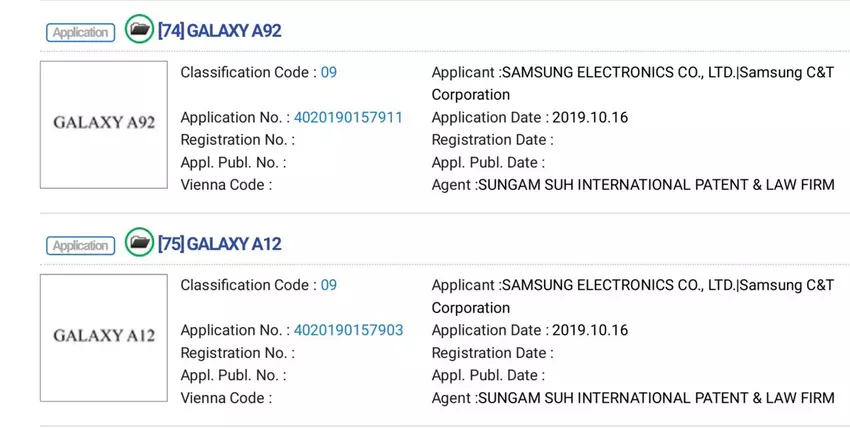Click the Applicant text in the GALAXY A12 entry
The image size is (850, 429).
coord(632,285)
